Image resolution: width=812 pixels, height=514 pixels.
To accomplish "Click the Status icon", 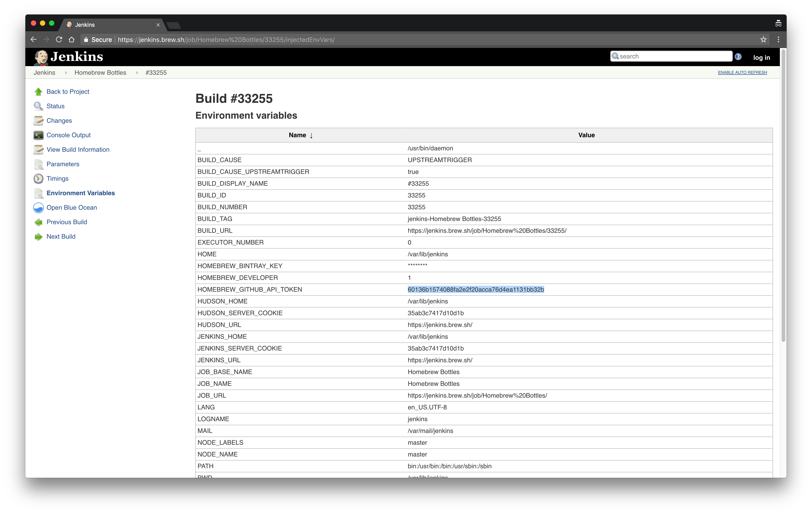I will click(39, 106).
